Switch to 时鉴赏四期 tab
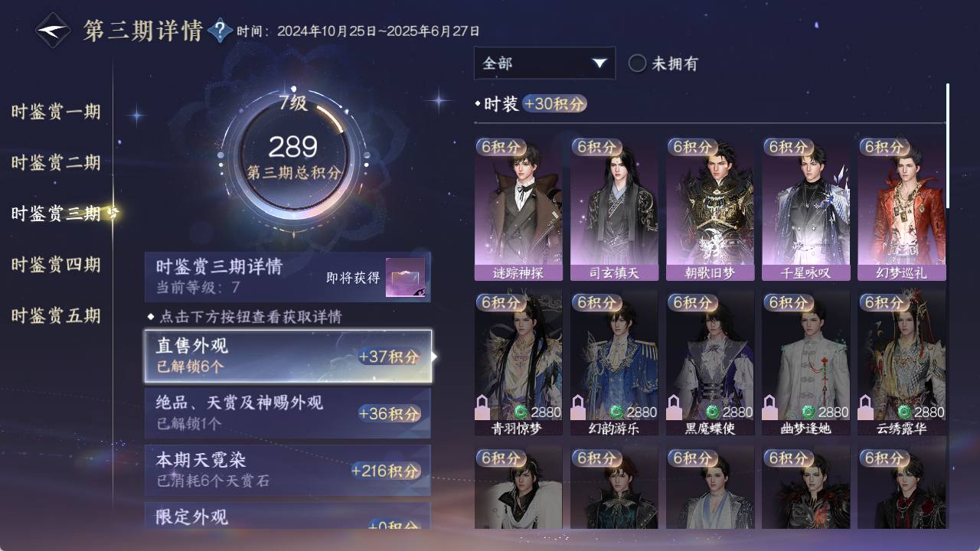The width and height of the screenshot is (980, 551). pos(56,265)
